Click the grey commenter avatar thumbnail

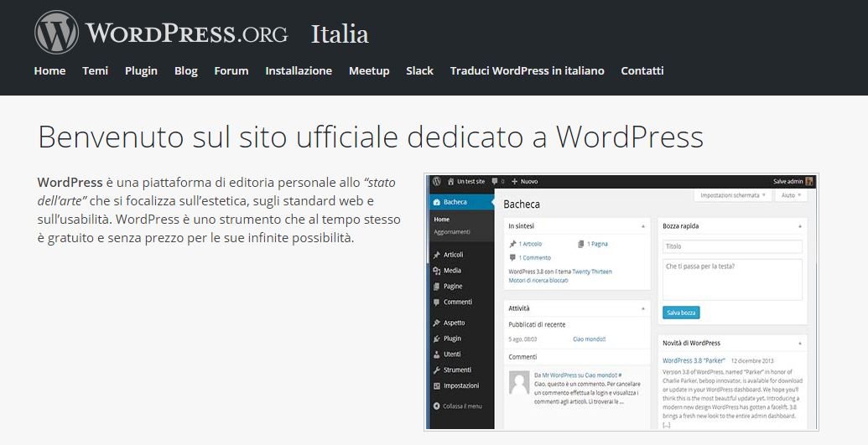[518, 382]
